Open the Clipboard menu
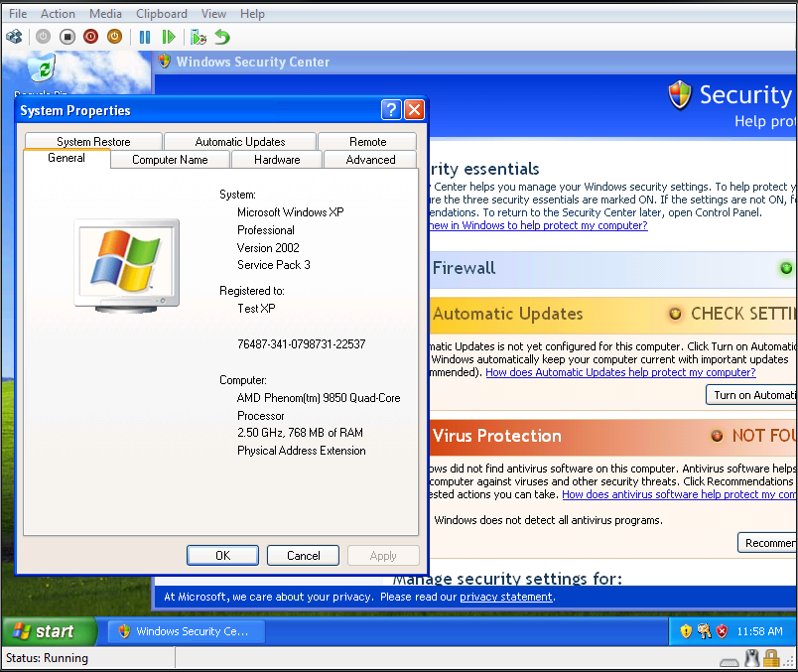The width and height of the screenshot is (798, 672). point(162,14)
